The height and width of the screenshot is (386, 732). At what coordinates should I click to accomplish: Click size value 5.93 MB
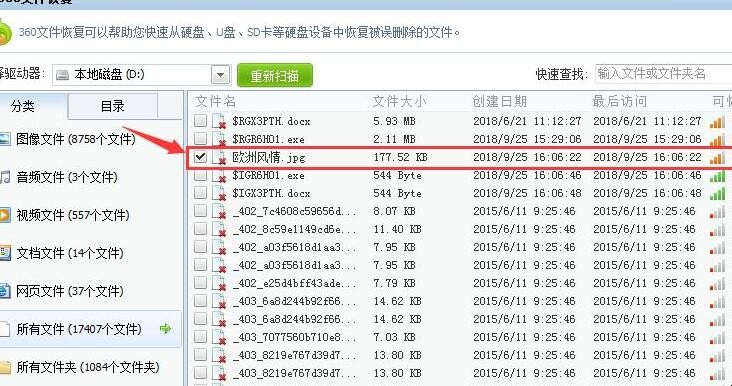(x=394, y=121)
